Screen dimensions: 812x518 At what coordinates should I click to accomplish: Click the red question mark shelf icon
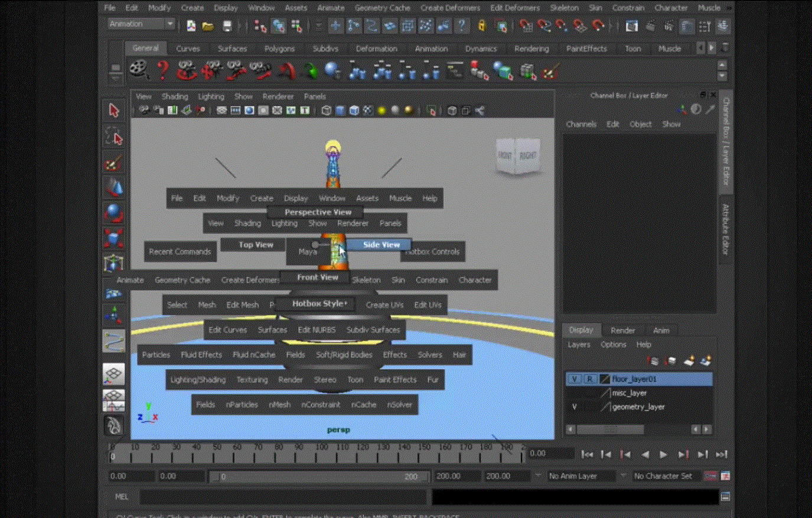click(x=162, y=70)
